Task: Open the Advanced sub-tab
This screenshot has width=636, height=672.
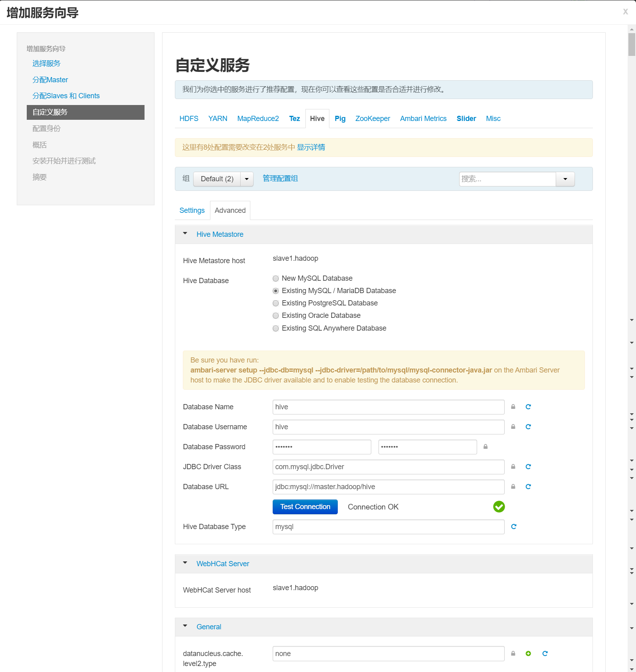Action: [230, 210]
